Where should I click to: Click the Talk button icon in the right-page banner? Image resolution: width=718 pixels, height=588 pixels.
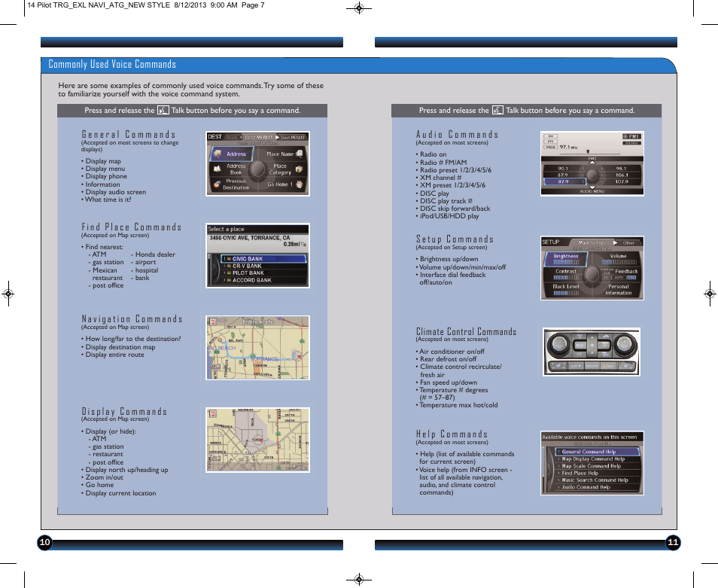point(497,111)
